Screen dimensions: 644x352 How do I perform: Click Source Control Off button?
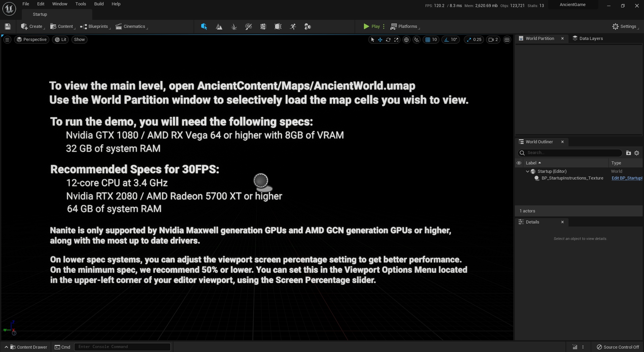[x=618, y=347]
